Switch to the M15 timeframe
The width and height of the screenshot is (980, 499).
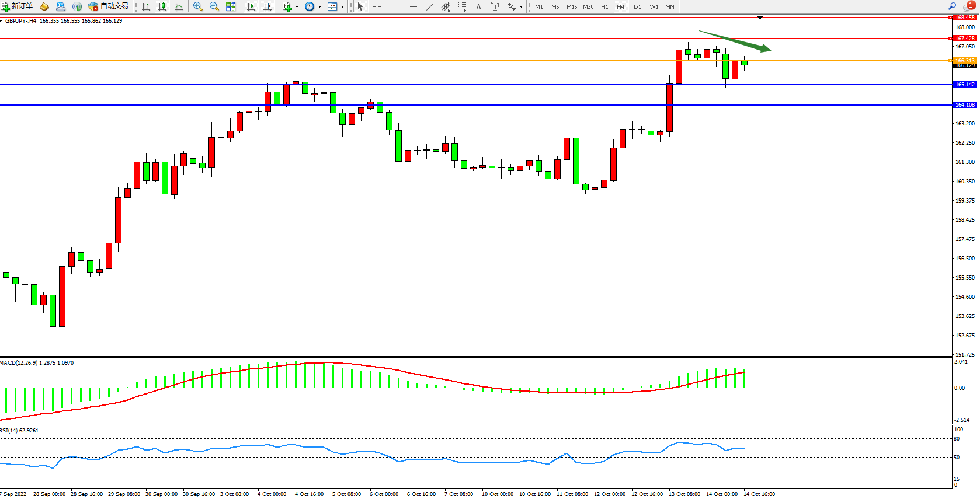[x=571, y=6]
